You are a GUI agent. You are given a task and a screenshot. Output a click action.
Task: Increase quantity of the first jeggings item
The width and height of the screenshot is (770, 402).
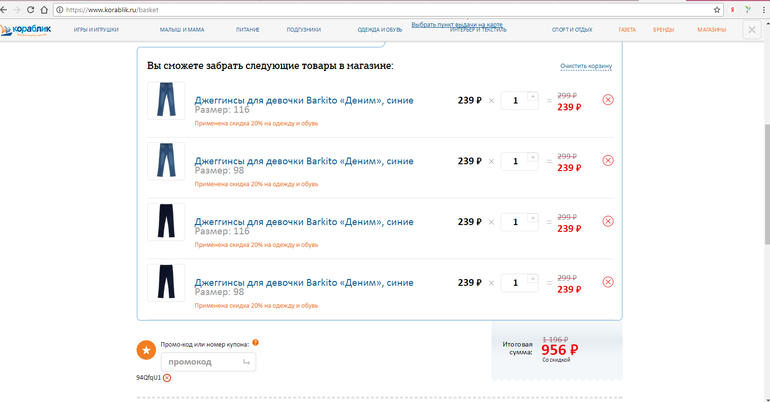532,96
